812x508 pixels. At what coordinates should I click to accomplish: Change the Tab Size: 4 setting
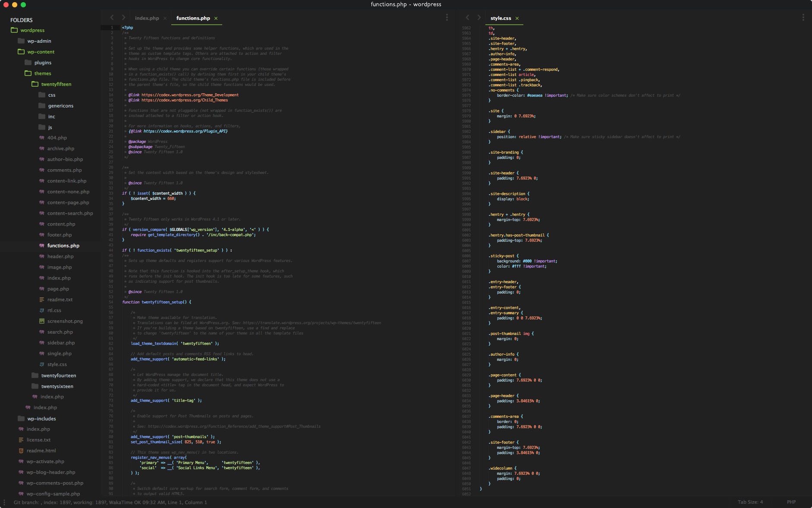tap(750, 502)
